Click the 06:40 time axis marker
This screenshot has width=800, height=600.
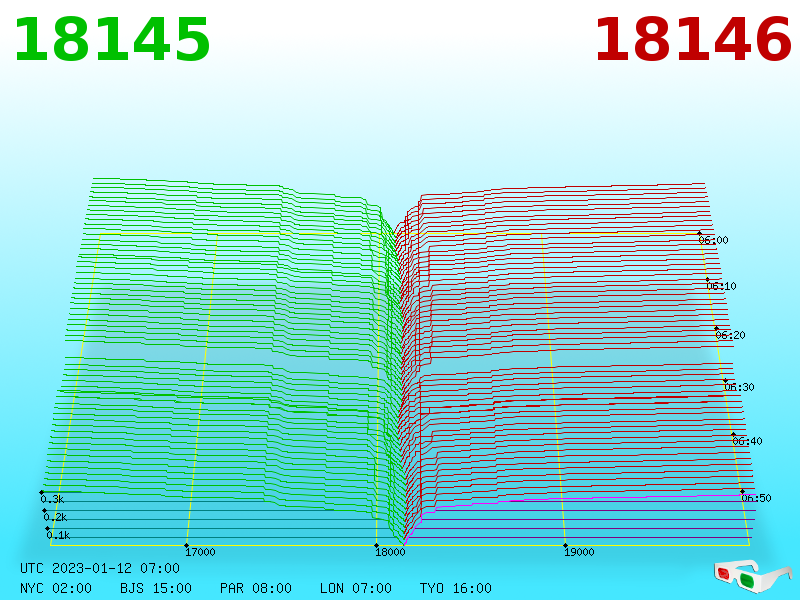[747, 441]
